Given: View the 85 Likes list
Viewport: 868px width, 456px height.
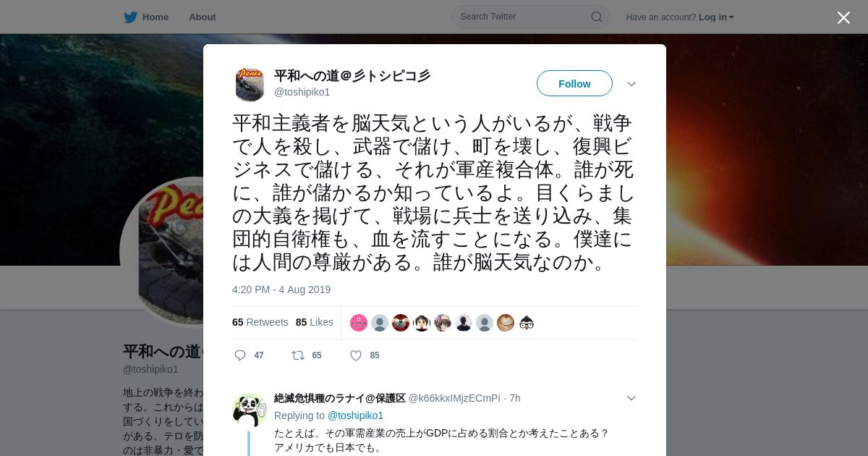Looking at the screenshot, I should [315, 322].
